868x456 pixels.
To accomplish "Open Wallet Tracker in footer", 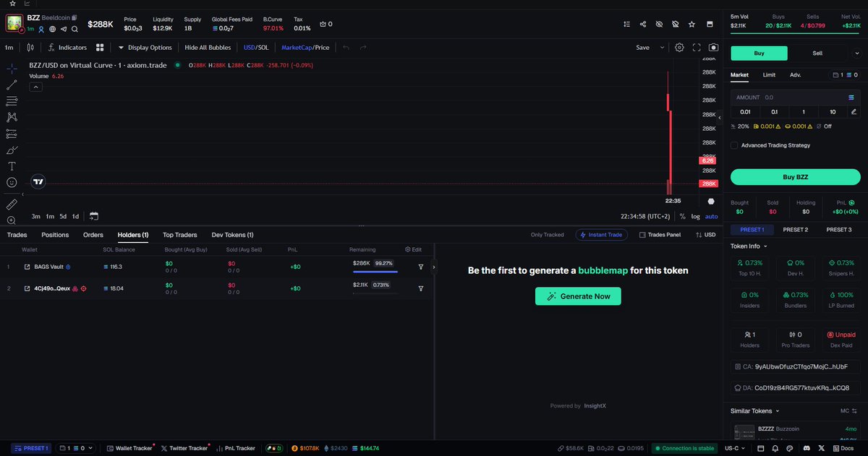I will [x=130, y=448].
